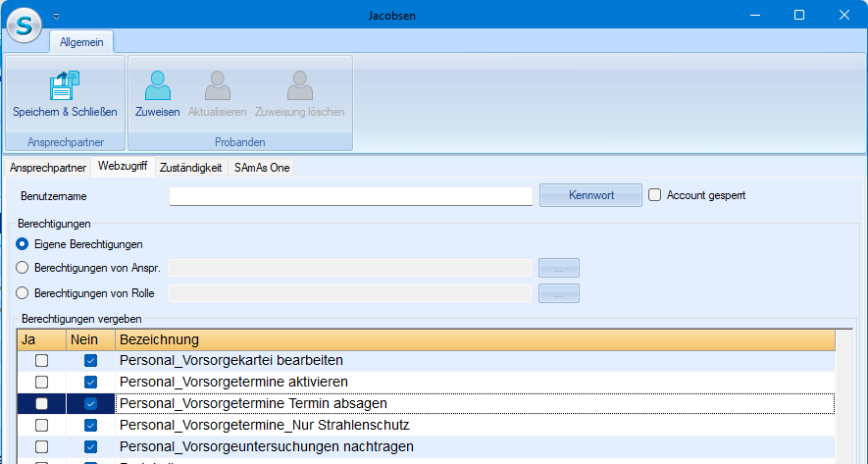Tick the Account gesperrt checkbox
The width and height of the screenshot is (868, 464).
(x=655, y=195)
